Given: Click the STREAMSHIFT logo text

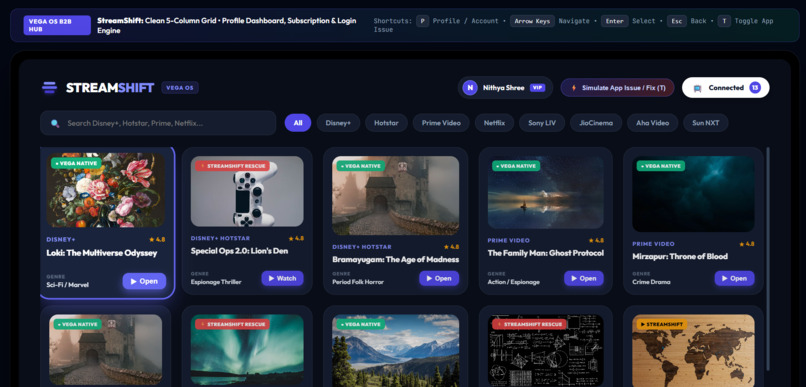Looking at the screenshot, I should [110, 88].
